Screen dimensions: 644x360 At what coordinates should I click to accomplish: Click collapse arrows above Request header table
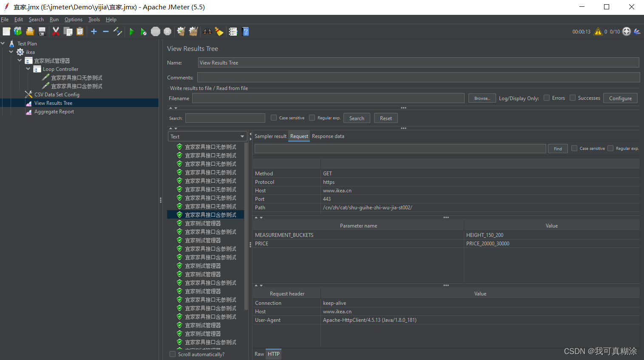258,285
